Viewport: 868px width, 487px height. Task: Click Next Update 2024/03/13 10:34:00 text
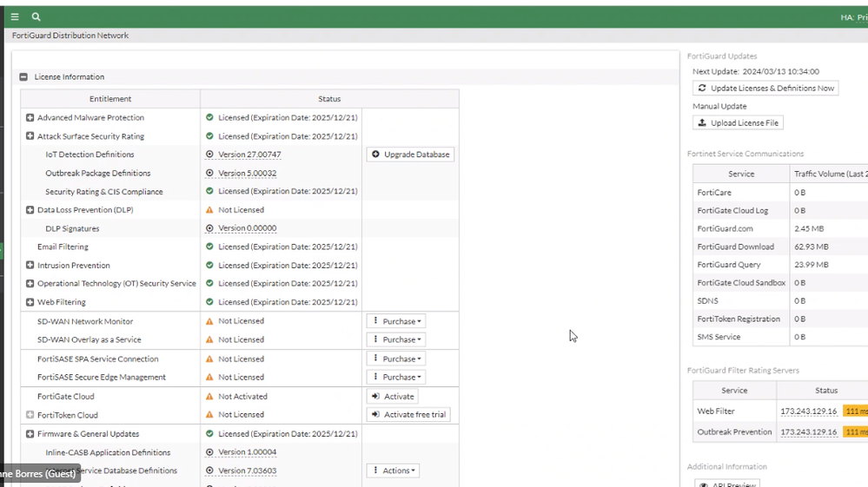(x=756, y=71)
